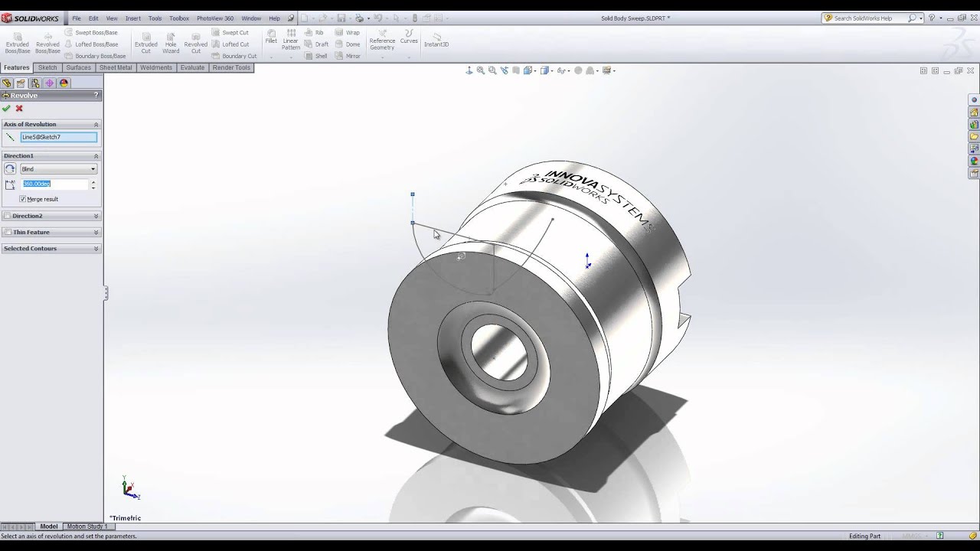
Task: Open Appearances tab in task pane
Action: click(974, 161)
